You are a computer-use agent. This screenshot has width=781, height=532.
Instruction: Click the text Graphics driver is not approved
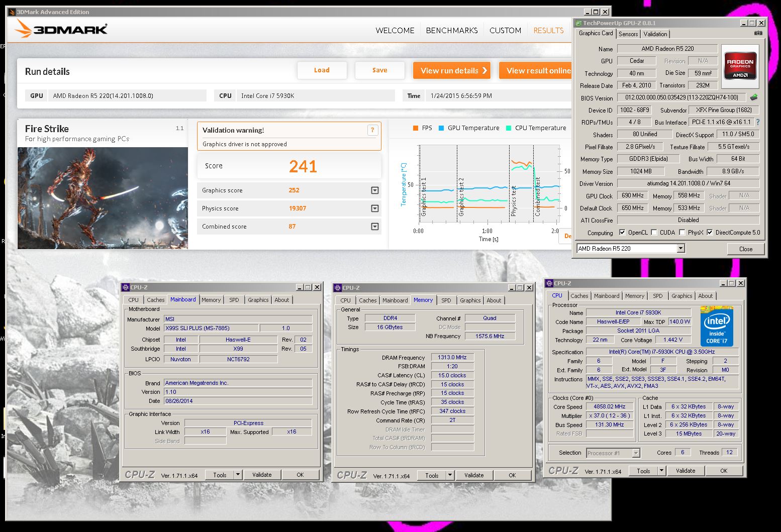tap(245, 144)
